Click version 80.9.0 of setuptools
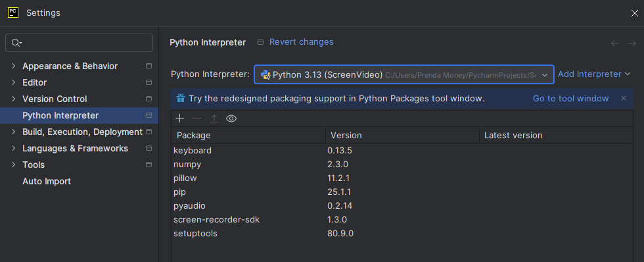 pyautogui.click(x=340, y=234)
